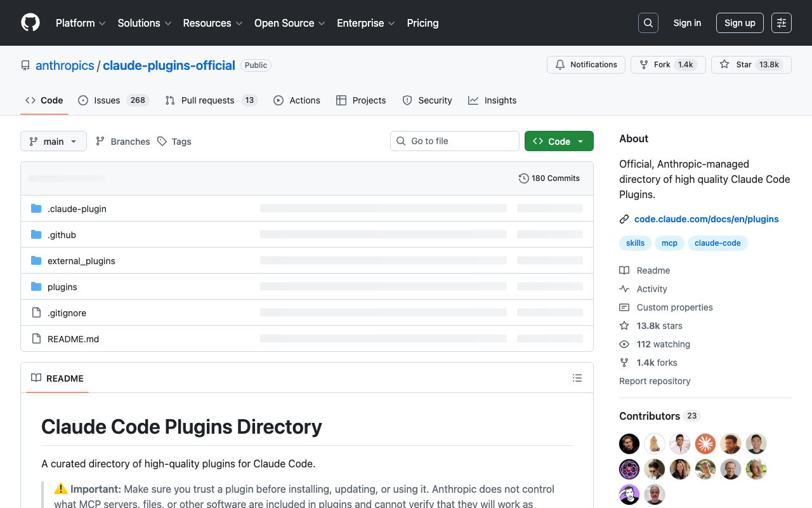Click the repository book icon beside anthropics
The image size is (812, 508).
[25, 65]
